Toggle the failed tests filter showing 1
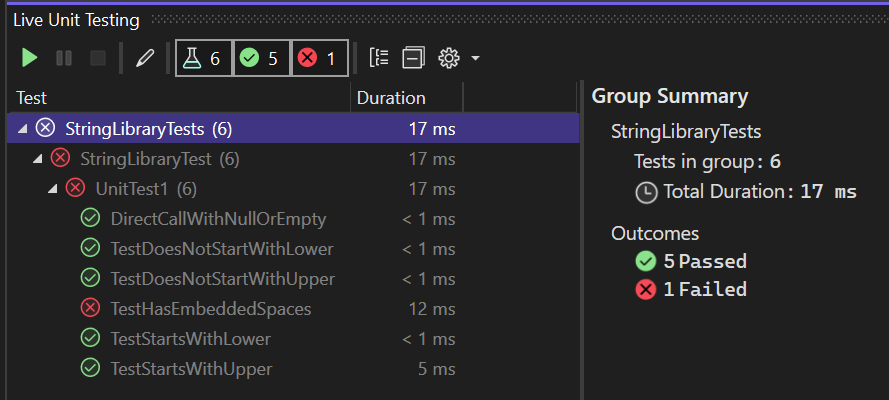Image resolution: width=889 pixels, height=400 pixels. click(320, 58)
